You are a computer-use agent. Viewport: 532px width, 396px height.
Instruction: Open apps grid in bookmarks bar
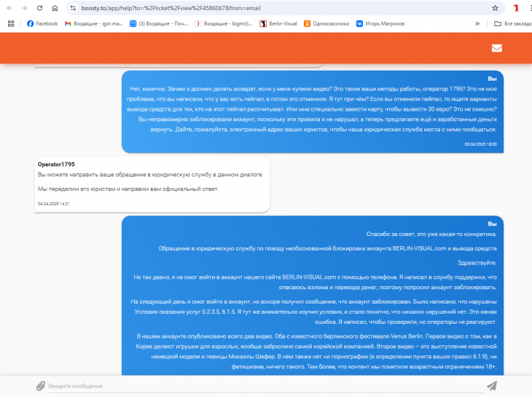point(11,23)
